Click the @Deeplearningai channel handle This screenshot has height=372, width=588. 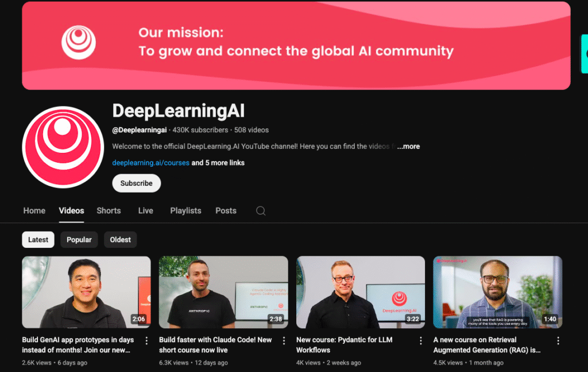(140, 130)
